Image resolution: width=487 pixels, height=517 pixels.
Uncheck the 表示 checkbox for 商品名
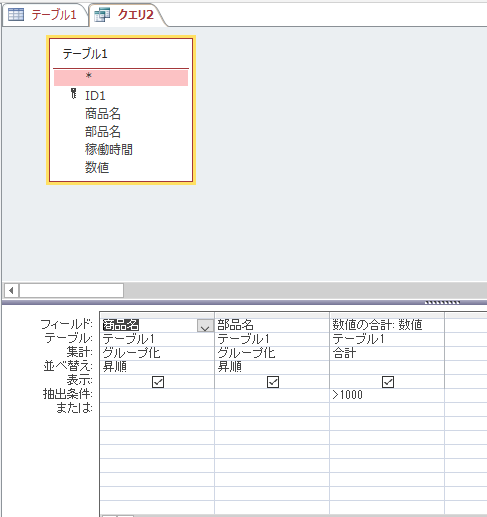158,382
